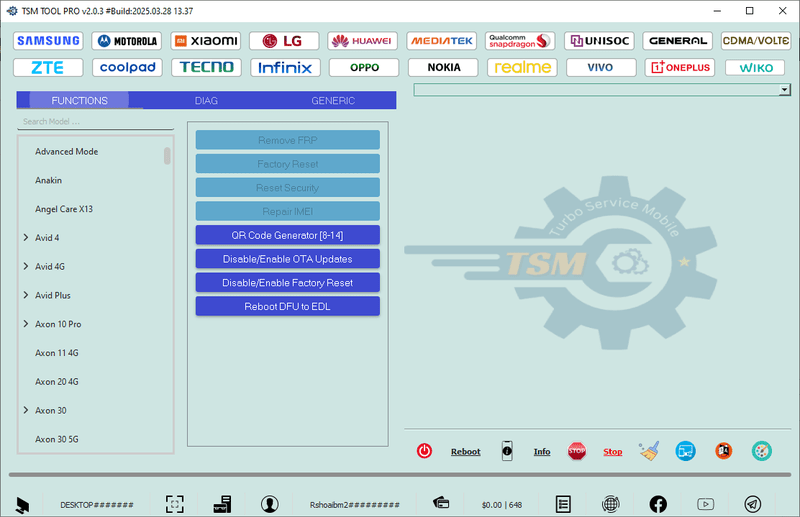Click the red Stop text link

point(613,452)
